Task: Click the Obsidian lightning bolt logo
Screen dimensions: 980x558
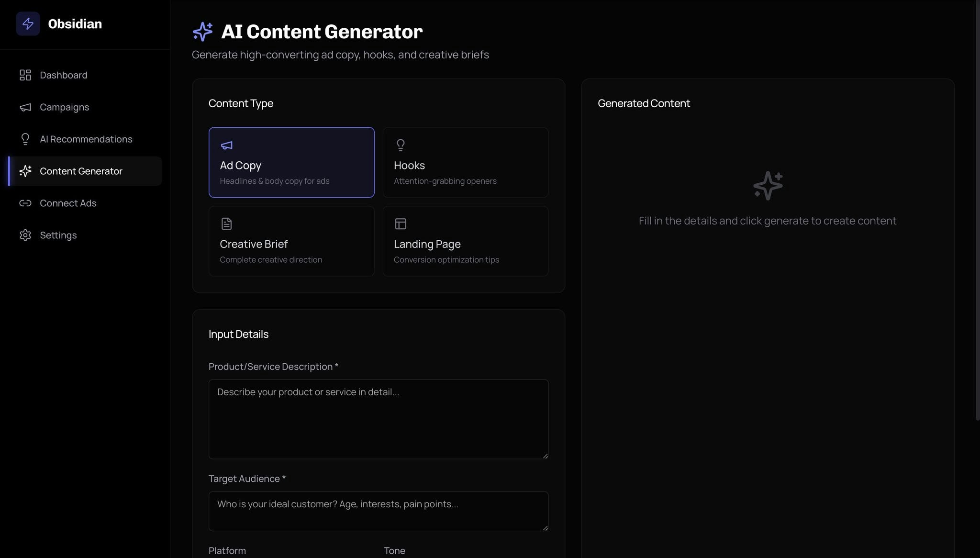Action: click(x=28, y=24)
